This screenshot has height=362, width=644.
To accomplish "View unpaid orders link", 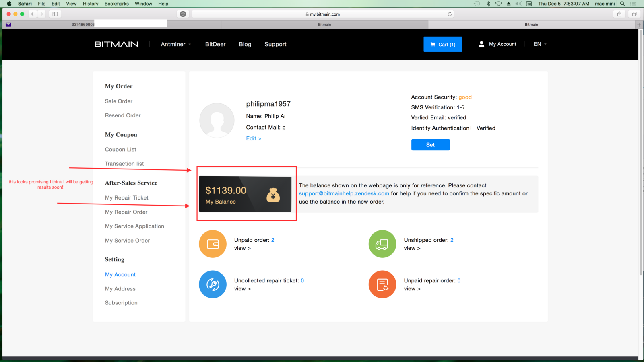I will click(x=242, y=248).
